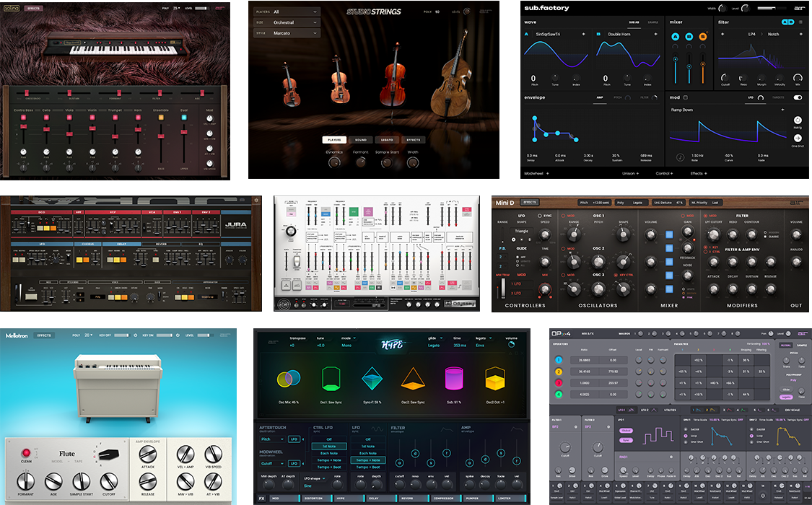Select the blue Sync-f diamond icon in Hype
The image size is (812, 505).
372,379
